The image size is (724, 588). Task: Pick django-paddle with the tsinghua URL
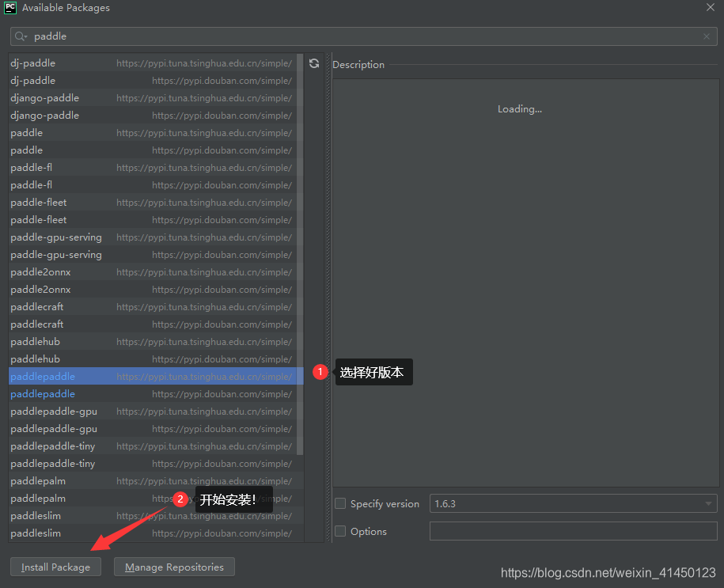[153, 98]
